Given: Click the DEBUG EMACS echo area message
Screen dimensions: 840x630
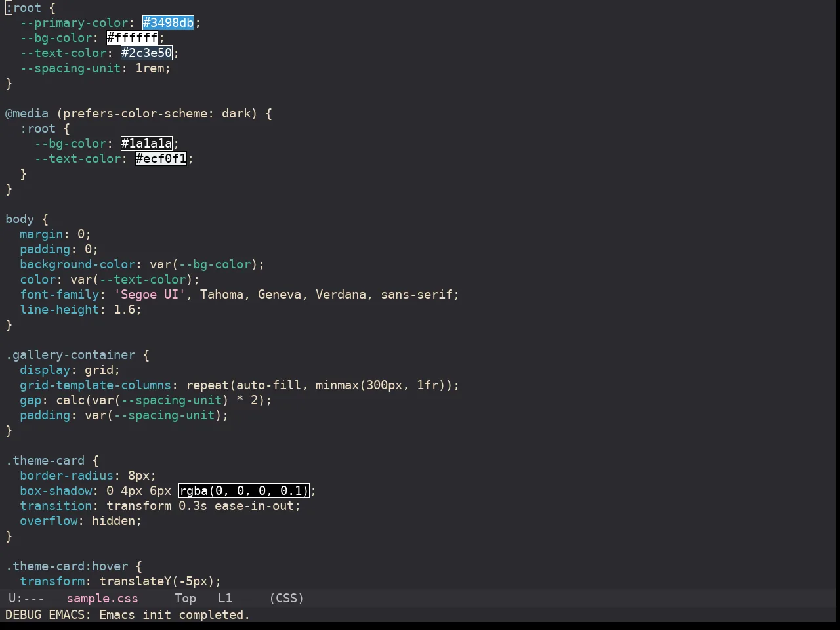Looking at the screenshot, I should [x=128, y=615].
